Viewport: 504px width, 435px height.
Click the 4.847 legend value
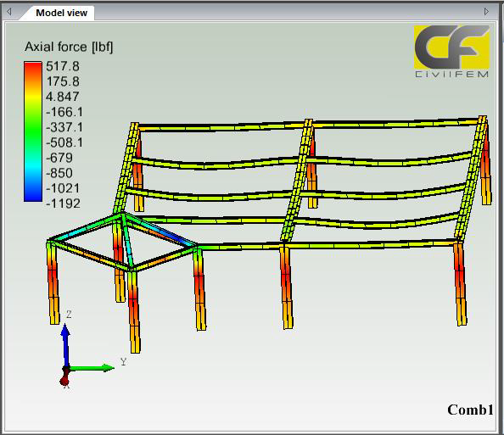62,97
